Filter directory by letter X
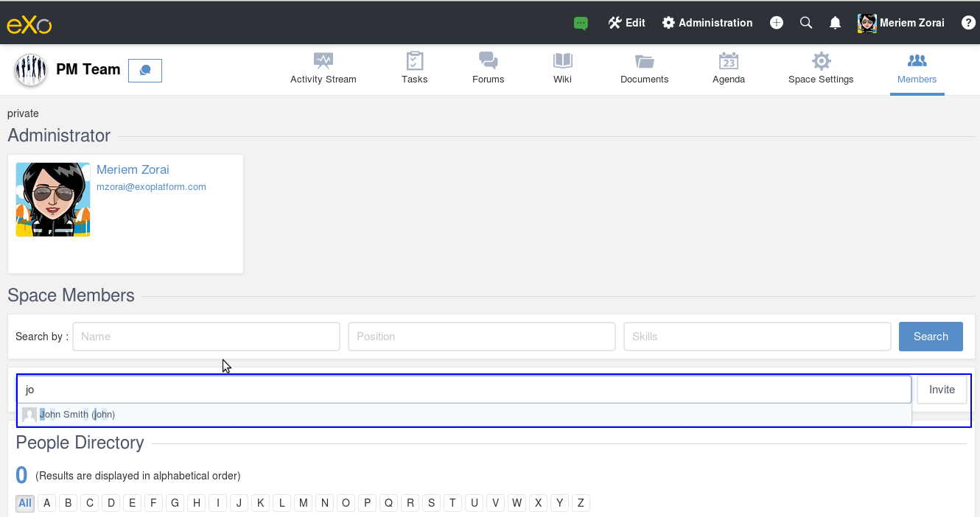 coord(539,503)
